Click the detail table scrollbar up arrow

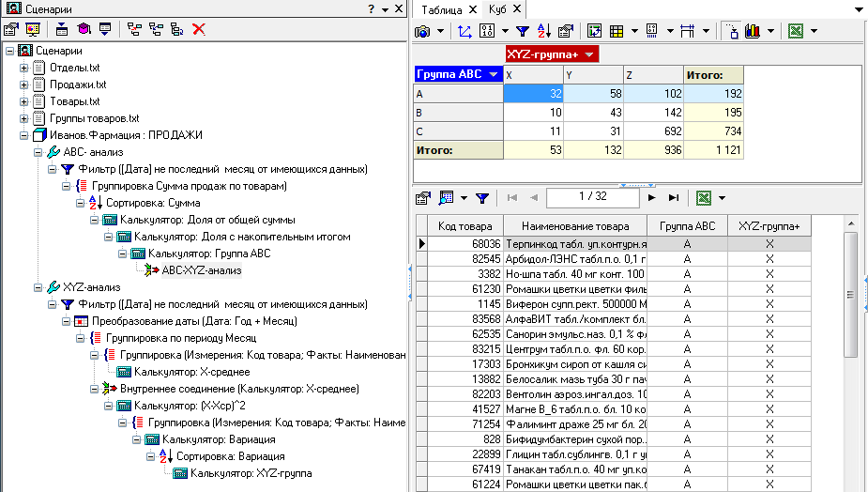pos(850,223)
